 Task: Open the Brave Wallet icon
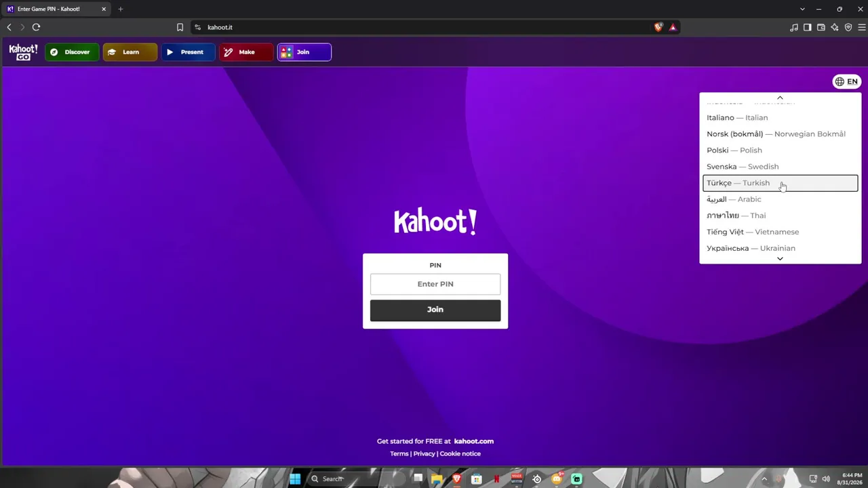[821, 27]
